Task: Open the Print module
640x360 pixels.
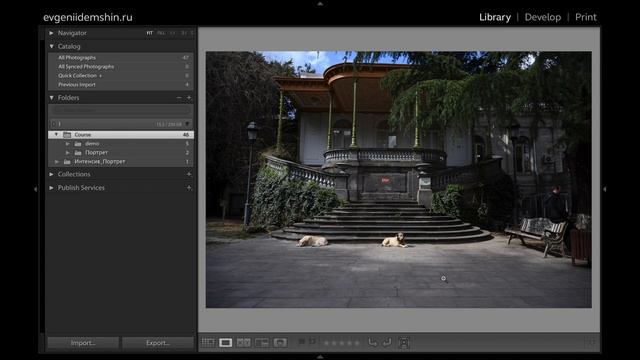Action: pos(586,17)
